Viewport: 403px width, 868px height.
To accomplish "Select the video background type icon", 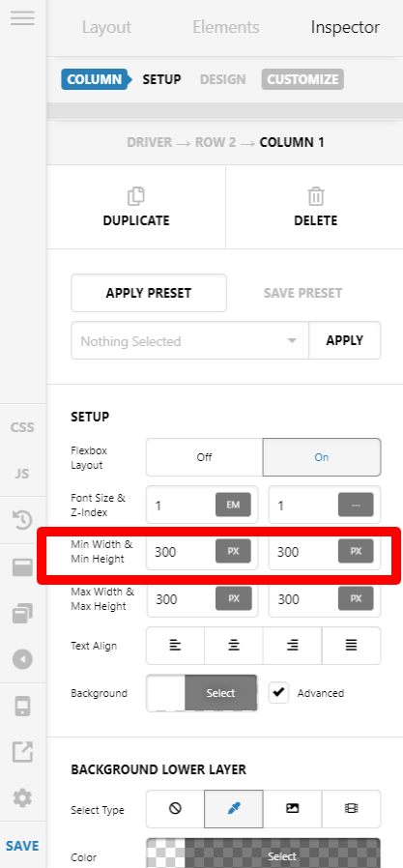I will point(351,809).
